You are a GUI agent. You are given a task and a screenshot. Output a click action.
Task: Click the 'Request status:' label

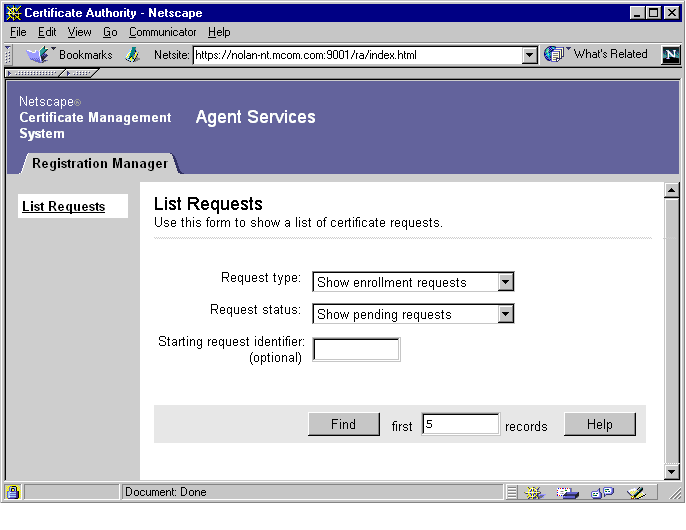[256, 309]
